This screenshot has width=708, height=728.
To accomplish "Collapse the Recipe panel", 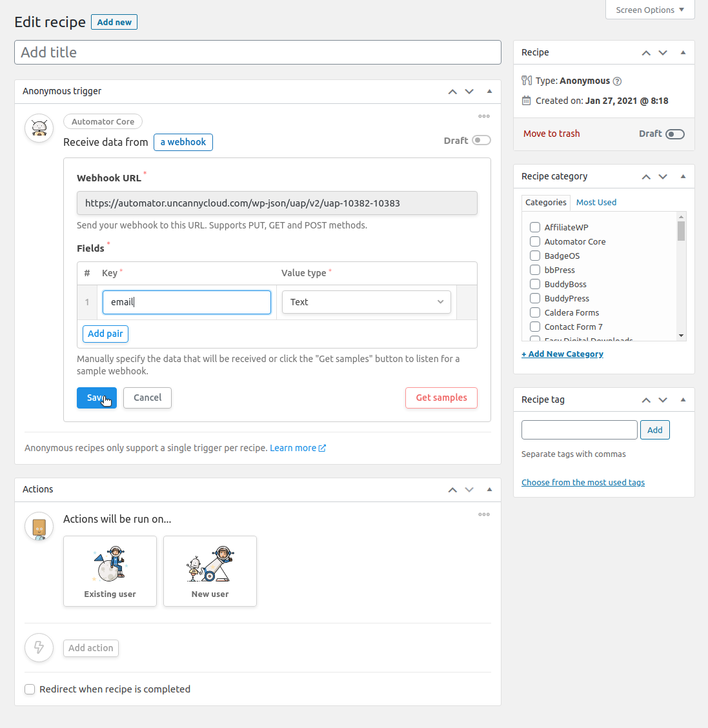I will pos(683,53).
